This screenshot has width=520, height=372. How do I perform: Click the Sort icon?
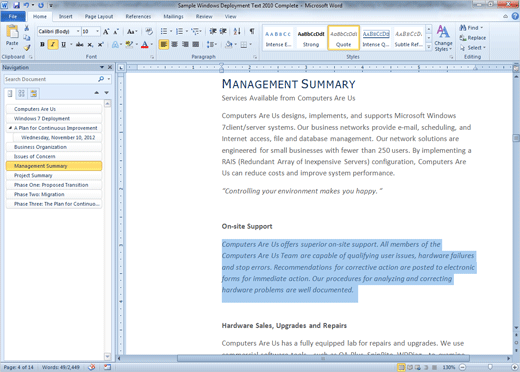click(237, 31)
